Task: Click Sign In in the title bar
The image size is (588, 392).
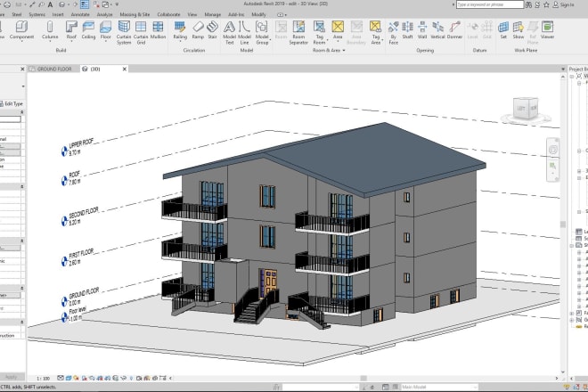Action: coord(564,4)
